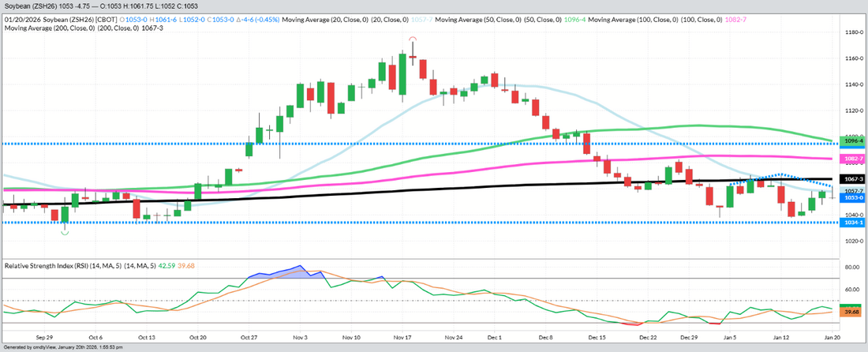
Task: Click the '80.00' RSI axis label
Action: (852, 268)
